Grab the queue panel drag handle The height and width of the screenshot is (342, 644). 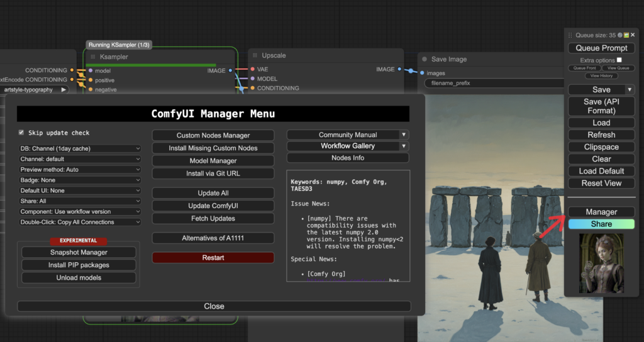pos(570,36)
